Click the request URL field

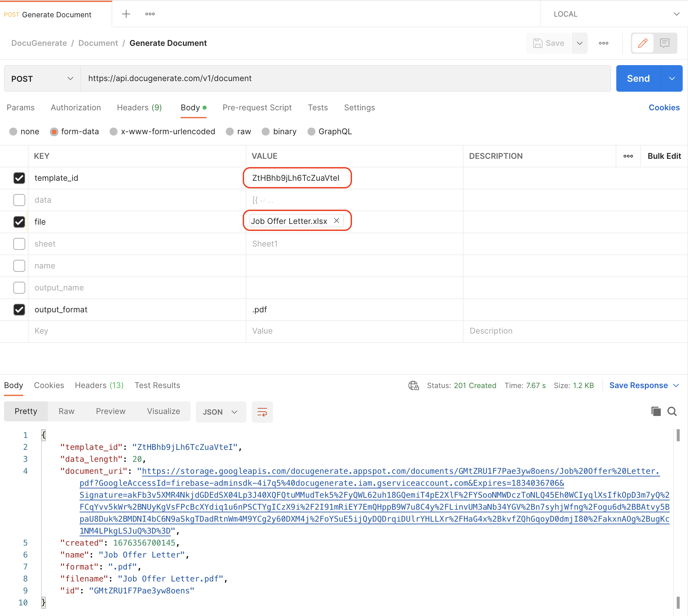(x=346, y=78)
